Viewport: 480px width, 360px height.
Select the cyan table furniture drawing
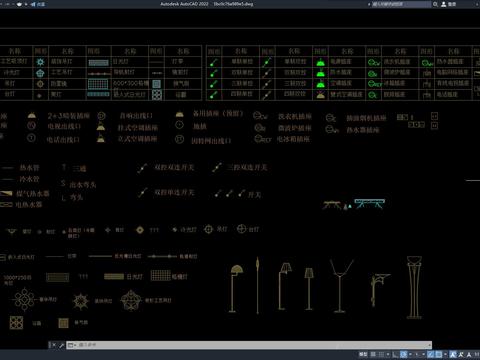click(370, 203)
